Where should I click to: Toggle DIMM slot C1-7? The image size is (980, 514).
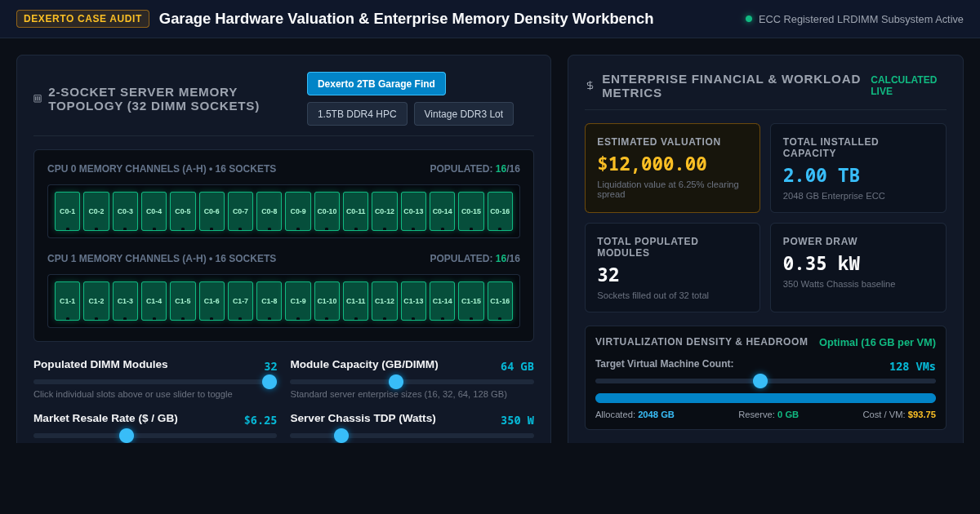tap(240, 301)
